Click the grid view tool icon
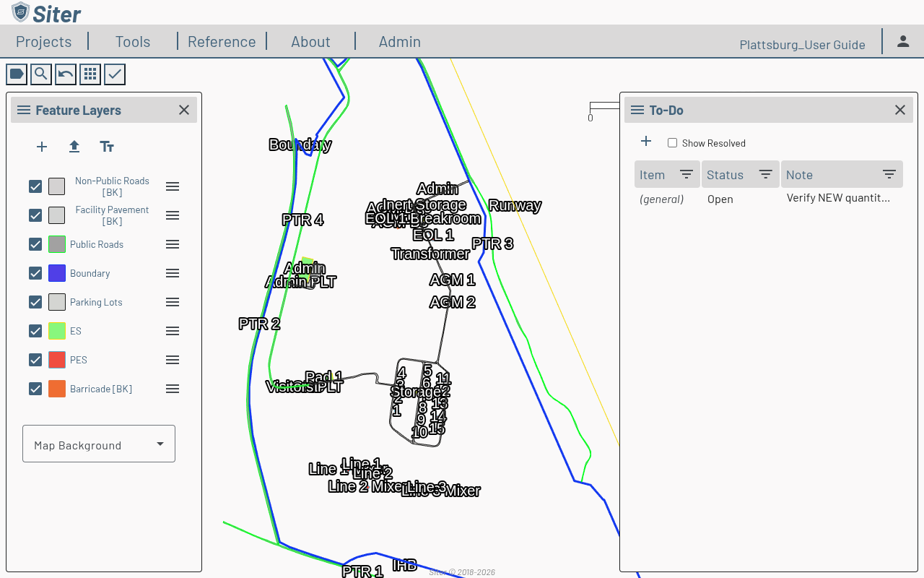 tap(90, 74)
